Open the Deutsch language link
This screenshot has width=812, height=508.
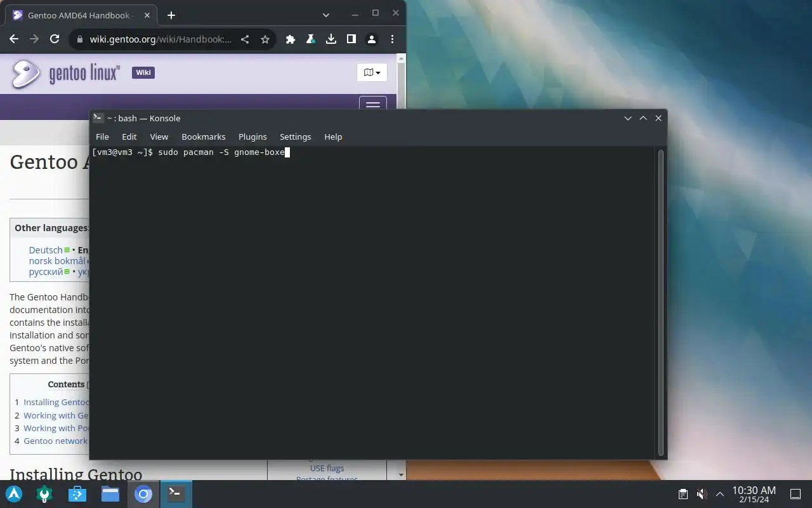pyautogui.click(x=46, y=250)
